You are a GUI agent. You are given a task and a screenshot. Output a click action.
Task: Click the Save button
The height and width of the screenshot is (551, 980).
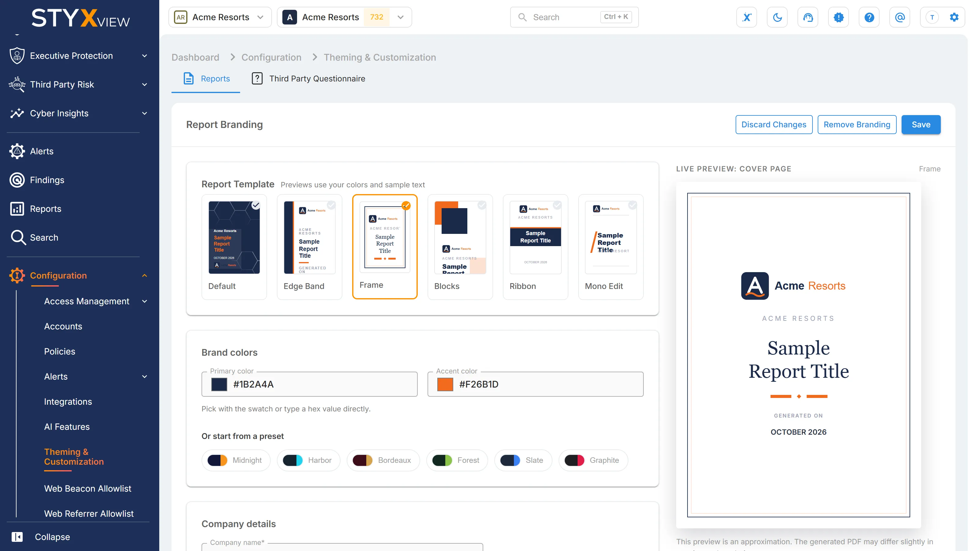click(921, 124)
